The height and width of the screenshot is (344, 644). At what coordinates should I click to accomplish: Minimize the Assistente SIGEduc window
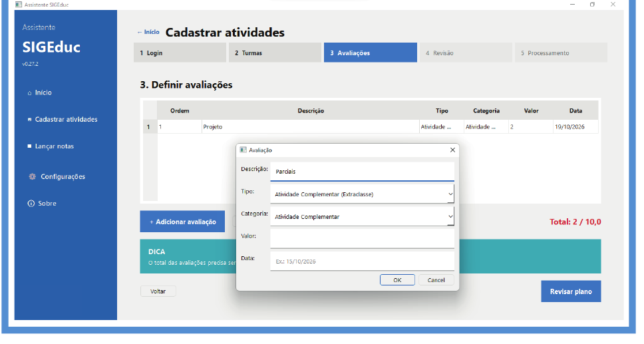click(x=573, y=5)
